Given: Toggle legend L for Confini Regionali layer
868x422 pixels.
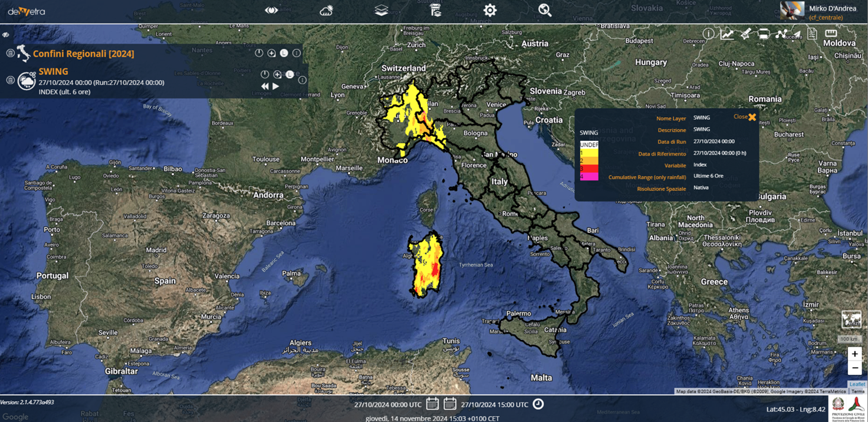Looking at the screenshot, I should point(284,53).
